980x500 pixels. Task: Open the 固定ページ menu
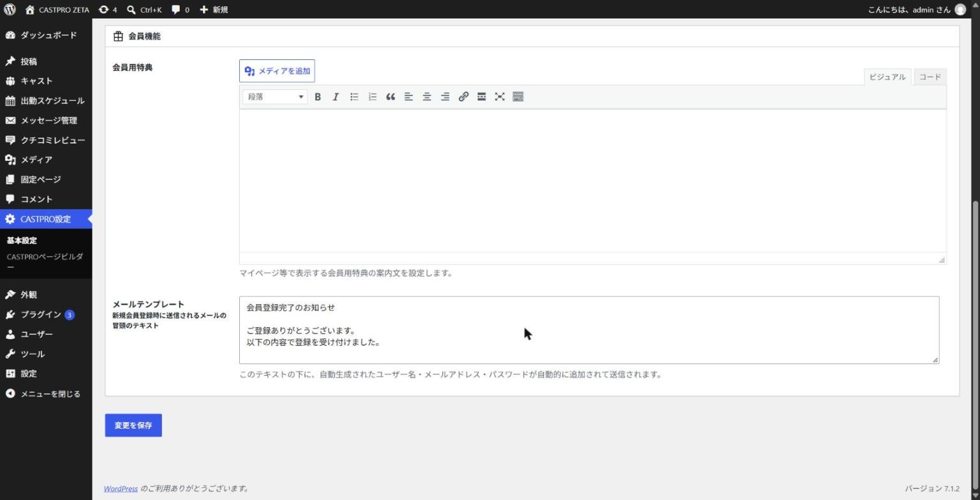coord(46,180)
